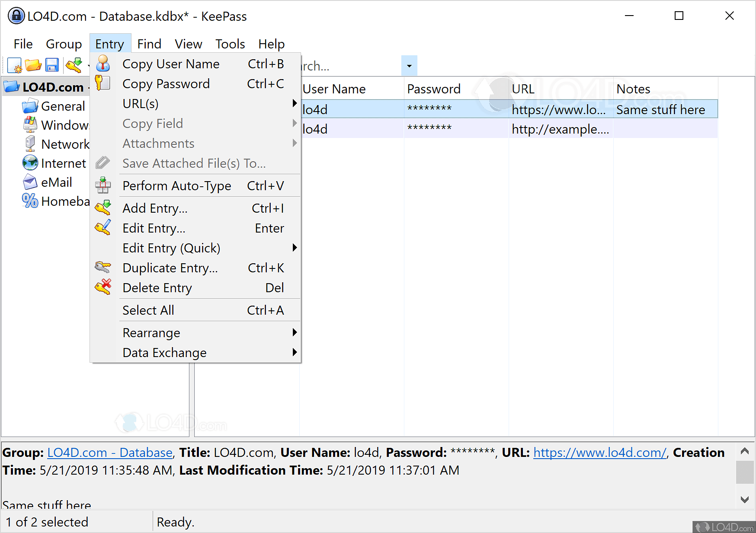756x533 pixels.
Task: Click the Homebanking percent icon
Action: point(30,201)
